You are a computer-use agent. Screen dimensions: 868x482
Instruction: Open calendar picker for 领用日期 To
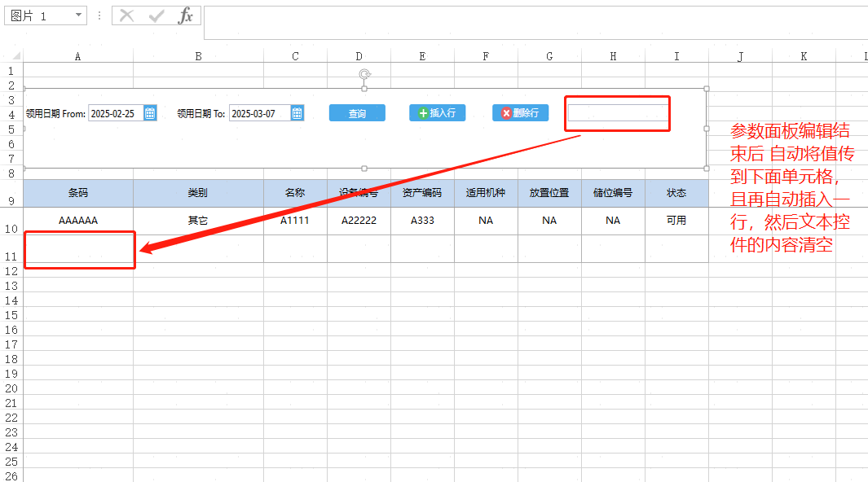pyautogui.click(x=297, y=113)
